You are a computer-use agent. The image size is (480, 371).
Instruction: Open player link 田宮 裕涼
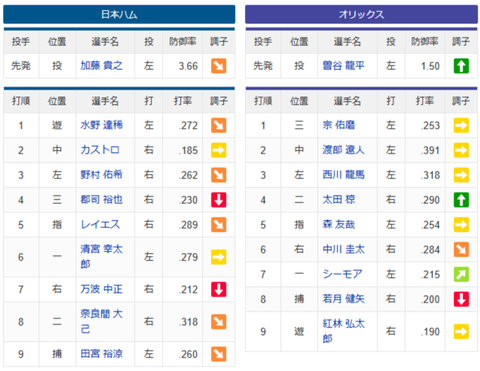(101, 354)
